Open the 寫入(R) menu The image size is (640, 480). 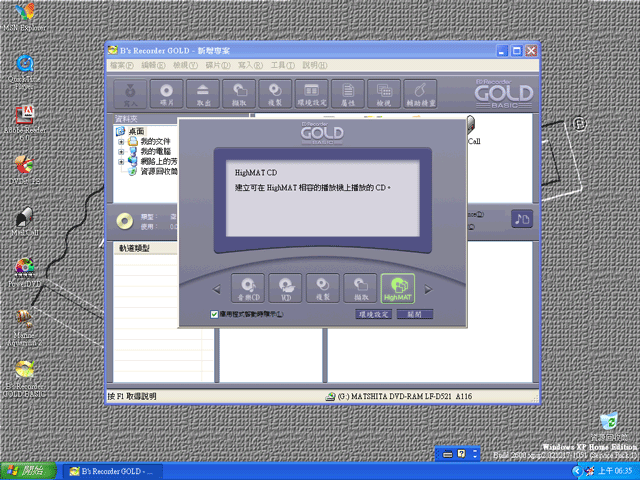[x=250, y=65]
